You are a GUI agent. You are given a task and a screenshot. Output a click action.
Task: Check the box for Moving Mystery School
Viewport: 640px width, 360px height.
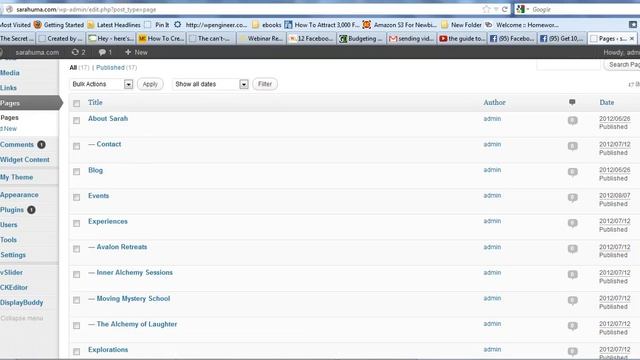[x=76, y=300]
